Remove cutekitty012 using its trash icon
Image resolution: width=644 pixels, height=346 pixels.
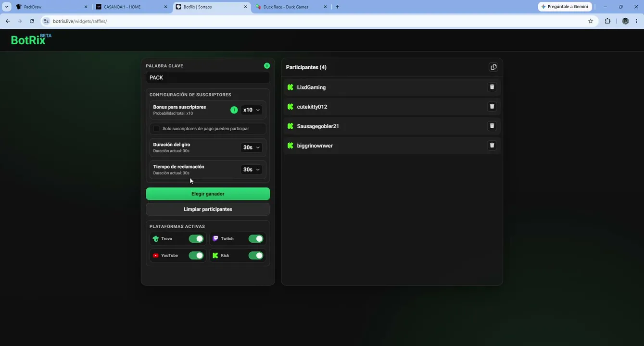coord(492,106)
